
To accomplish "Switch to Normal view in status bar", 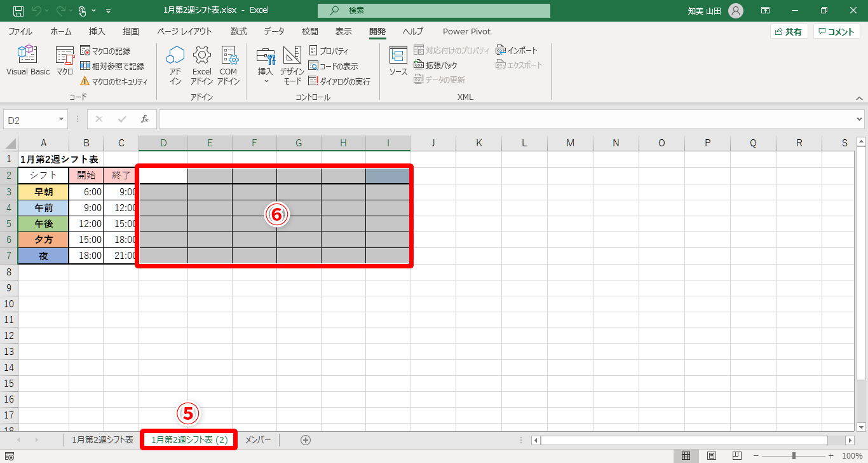I will coord(686,456).
